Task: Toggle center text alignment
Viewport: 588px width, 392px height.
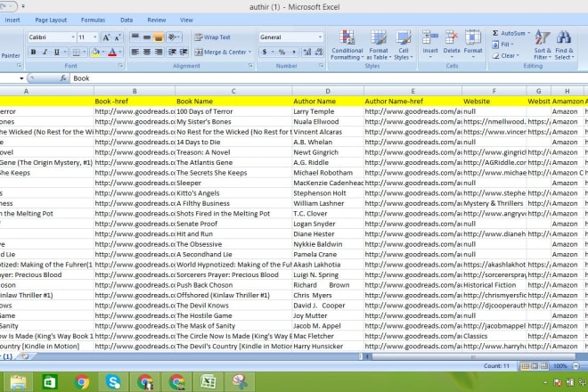Action: [147, 53]
